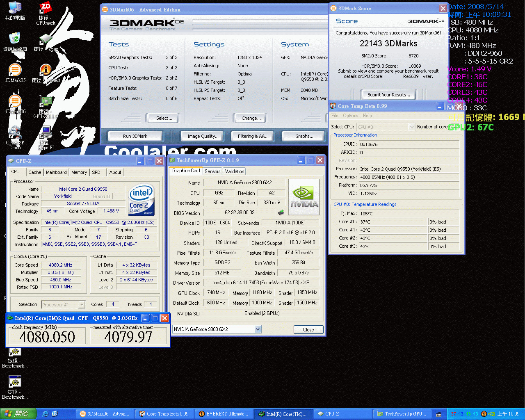Screen dimensions: 525x420
Task: Open the About tab in CPU-Z
Action: click(115, 172)
